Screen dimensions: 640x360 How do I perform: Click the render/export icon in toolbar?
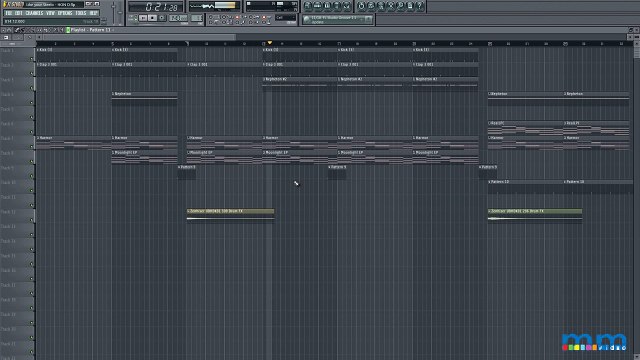pyautogui.click(x=380, y=6)
